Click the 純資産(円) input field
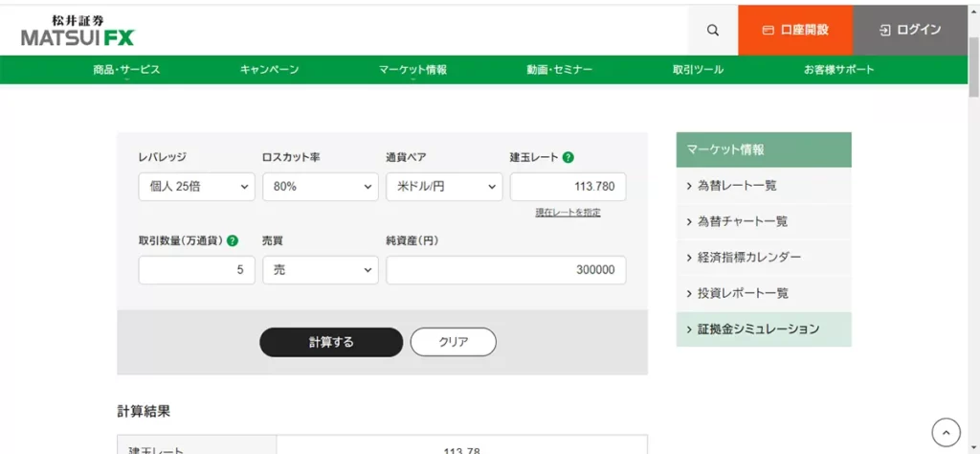The width and height of the screenshot is (980, 454). coord(505,269)
